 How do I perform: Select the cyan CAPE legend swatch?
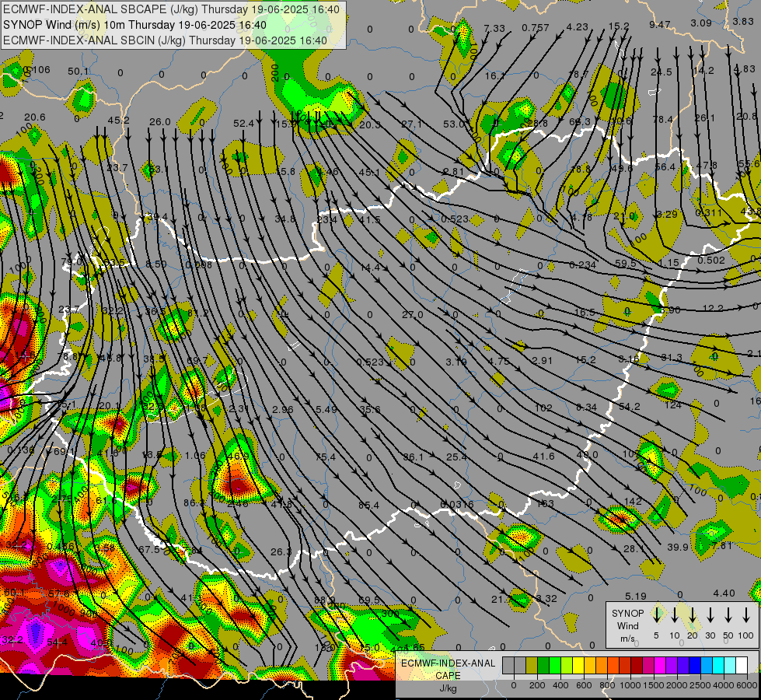[x=717, y=666]
